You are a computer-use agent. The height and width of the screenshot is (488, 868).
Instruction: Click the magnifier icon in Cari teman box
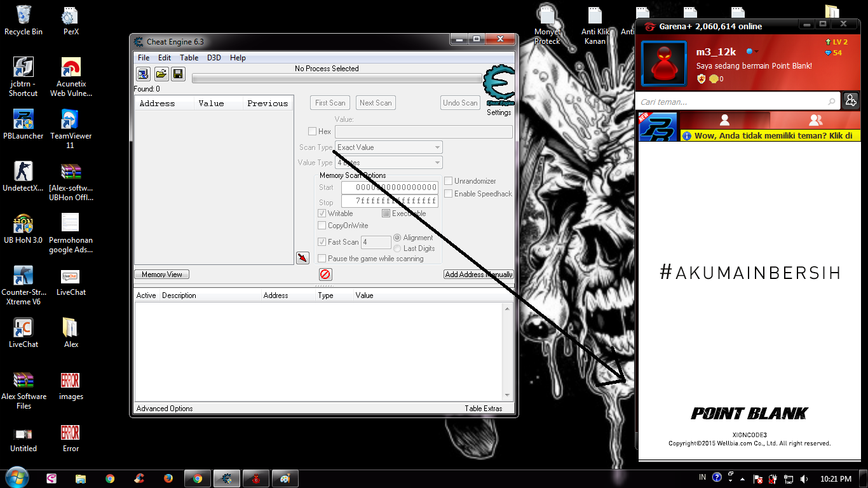832,102
